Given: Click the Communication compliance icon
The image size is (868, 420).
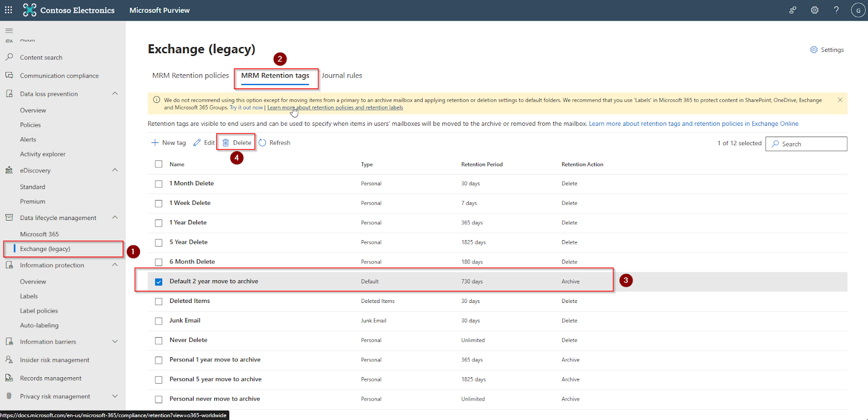Looking at the screenshot, I should point(9,75).
